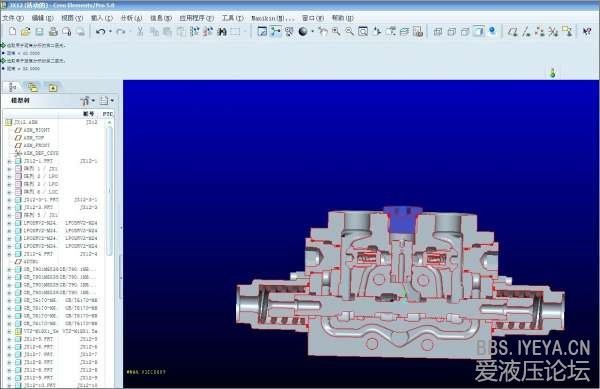Toggle datum axis display
600x389 pixels.
527,32
